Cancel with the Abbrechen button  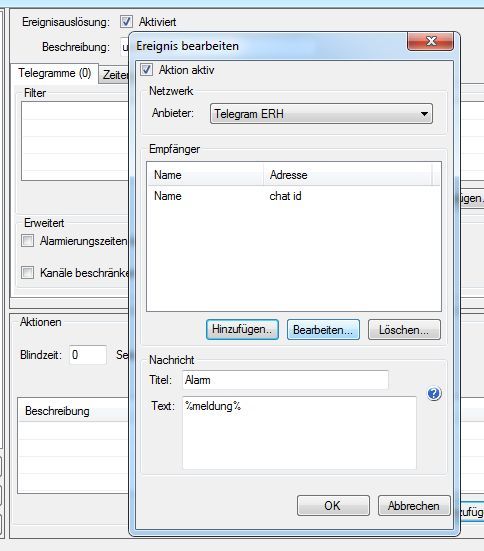tap(414, 506)
